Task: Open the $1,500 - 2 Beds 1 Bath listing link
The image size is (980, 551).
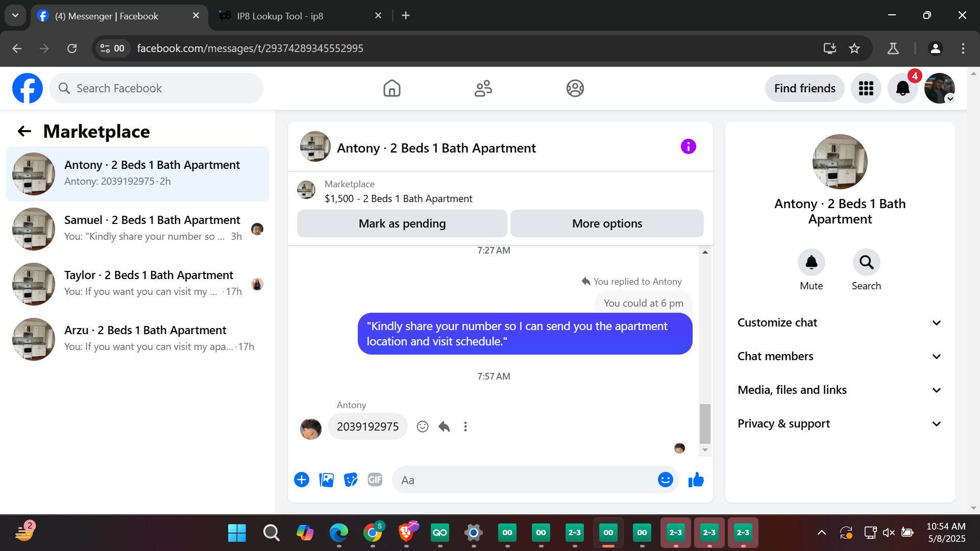Action: 398,198
